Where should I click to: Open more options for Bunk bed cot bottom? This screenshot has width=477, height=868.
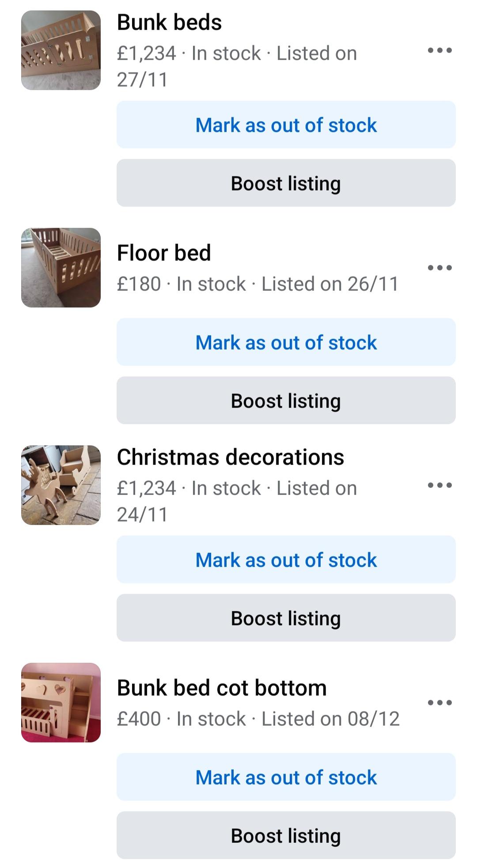pyautogui.click(x=439, y=703)
